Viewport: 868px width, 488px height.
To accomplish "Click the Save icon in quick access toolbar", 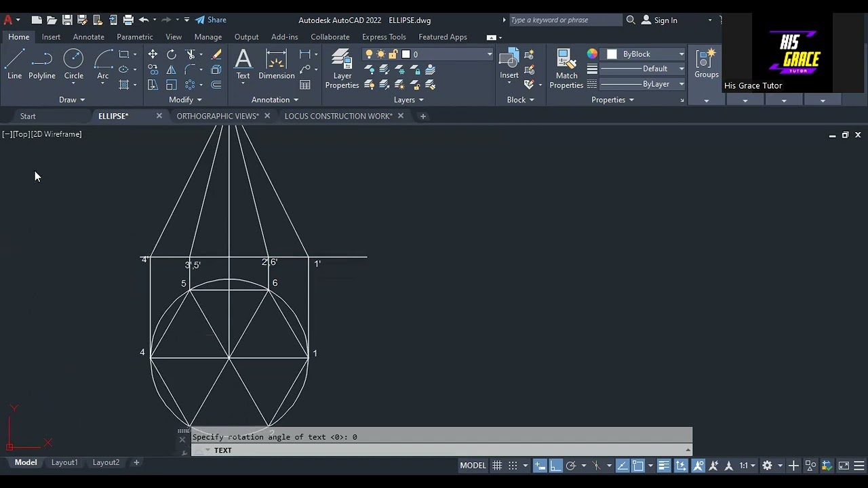I will click(67, 20).
